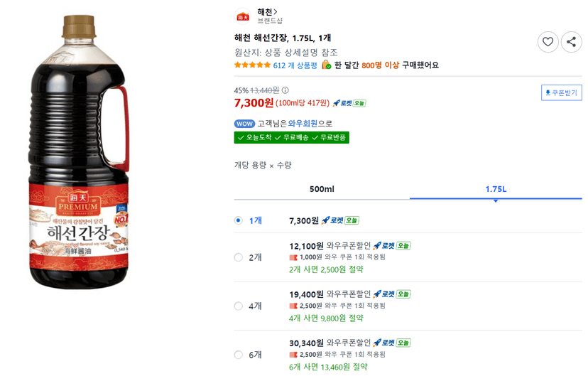
Task: Click the shopping bag purchase icon
Action: coord(326,65)
